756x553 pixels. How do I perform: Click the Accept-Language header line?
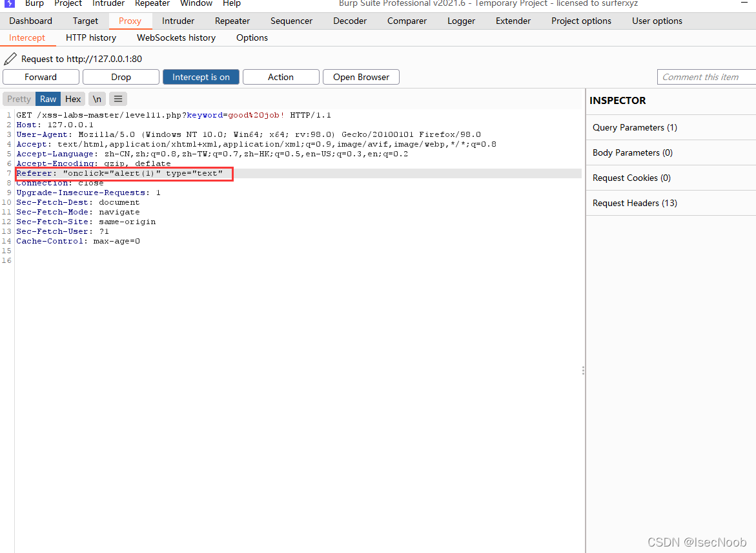(212, 154)
